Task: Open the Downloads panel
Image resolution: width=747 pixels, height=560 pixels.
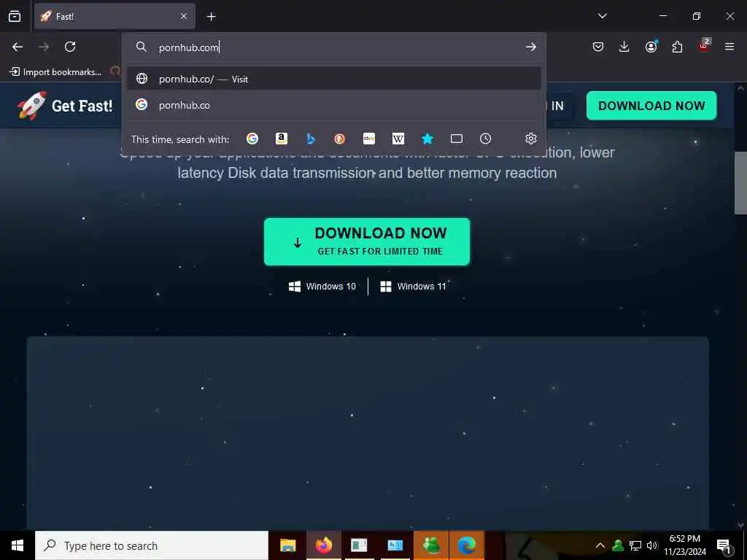Action: (624, 47)
